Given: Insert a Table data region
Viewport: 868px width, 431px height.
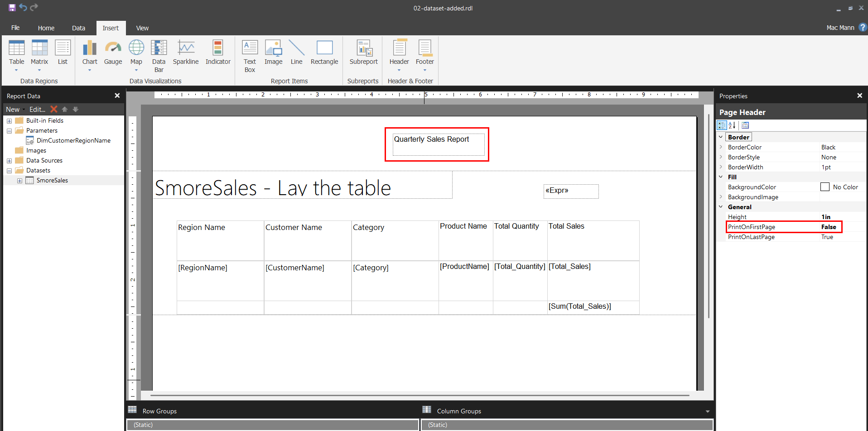Looking at the screenshot, I should pos(17,55).
